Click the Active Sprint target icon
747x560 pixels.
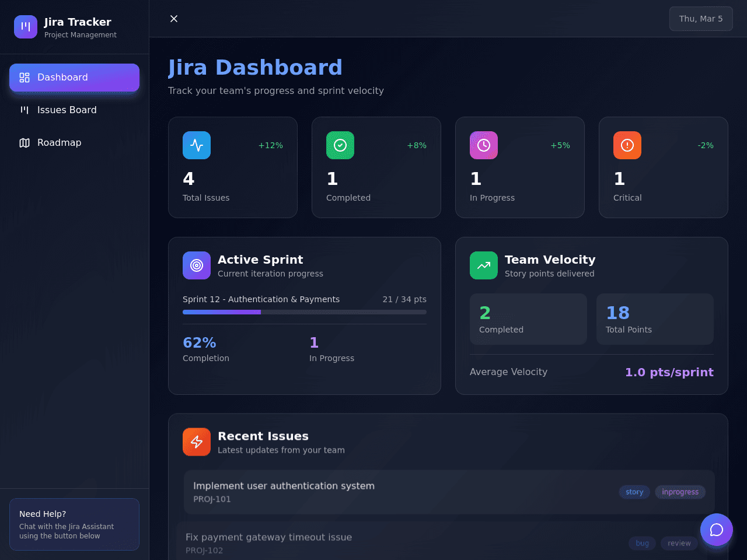(x=197, y=265)
